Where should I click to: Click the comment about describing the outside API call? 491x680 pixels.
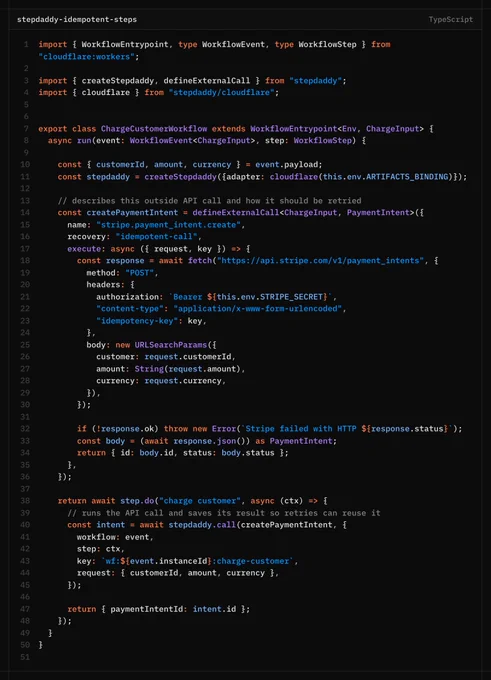(209, 201)
